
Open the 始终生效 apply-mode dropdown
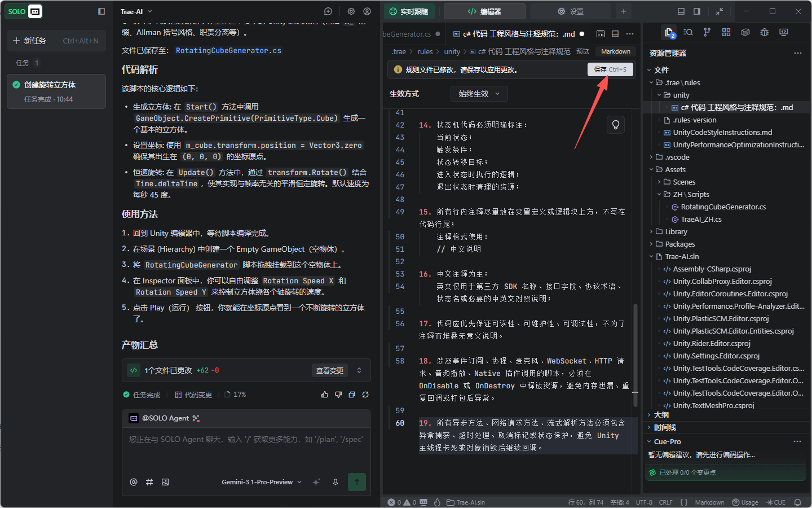[x=479, y=94]
